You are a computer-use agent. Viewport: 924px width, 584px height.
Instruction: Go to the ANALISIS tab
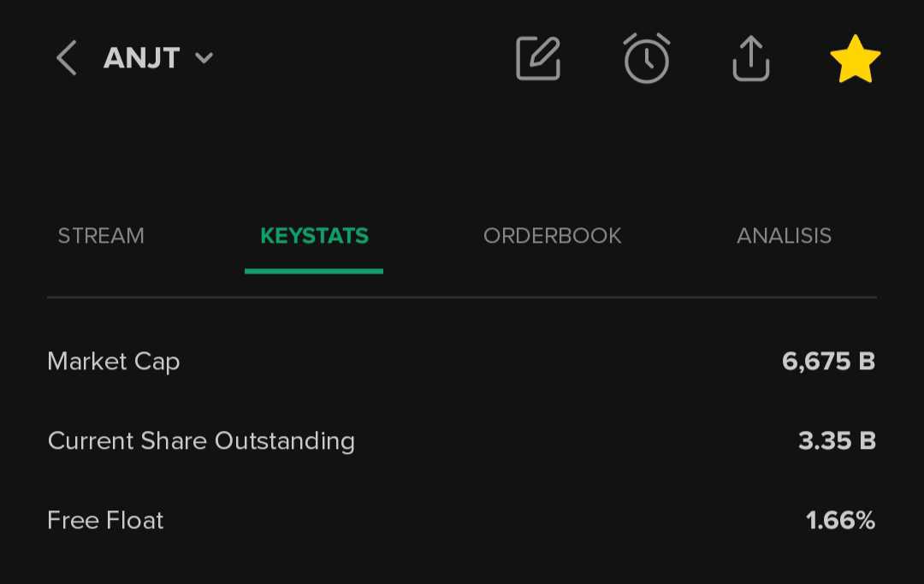point(784,236)
